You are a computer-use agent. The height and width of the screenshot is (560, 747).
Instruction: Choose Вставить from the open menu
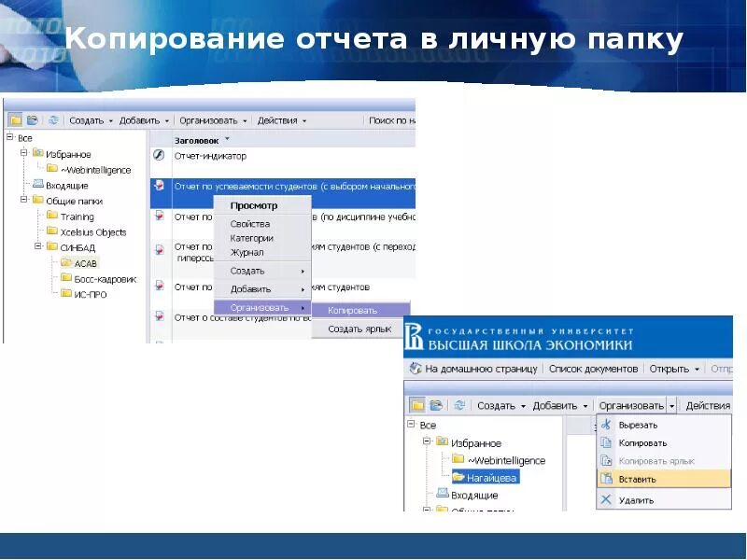tap(638, 479)
